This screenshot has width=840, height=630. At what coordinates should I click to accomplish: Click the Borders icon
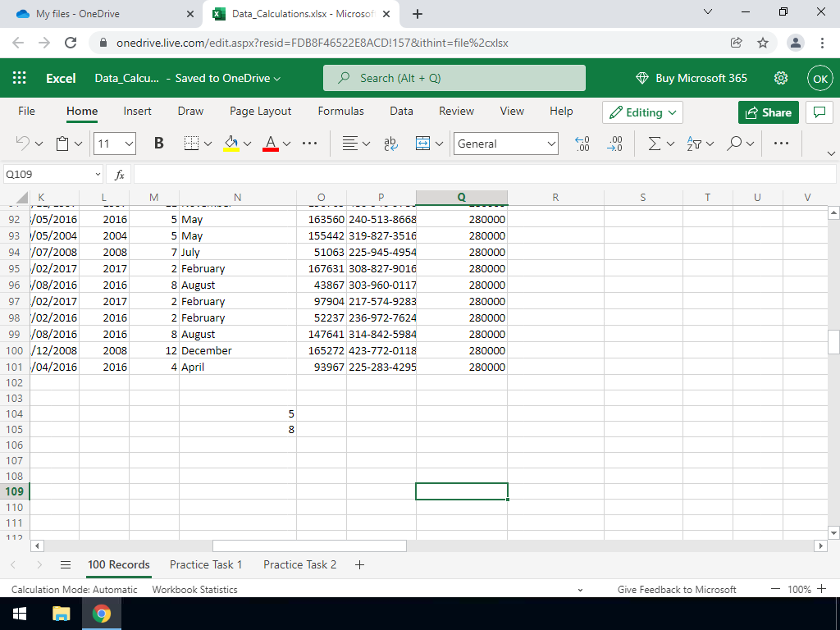click(x=191, y=144)
